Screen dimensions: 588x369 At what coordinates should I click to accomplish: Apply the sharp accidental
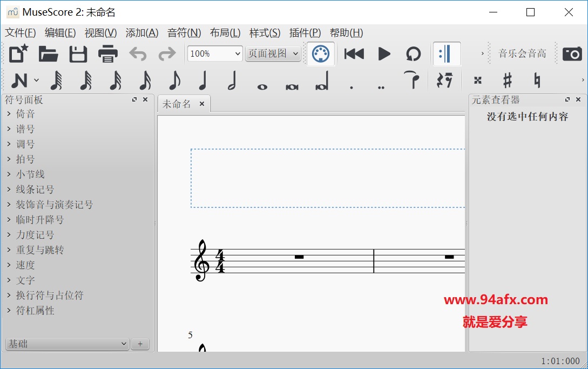tap(508, 80)
